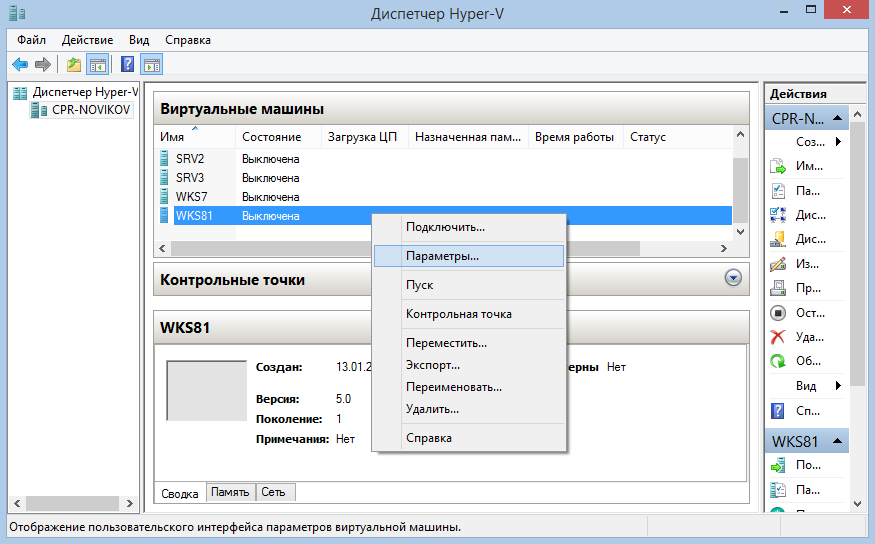
Task: Click the Import virtual machine action icon
Action: [778, 167]
